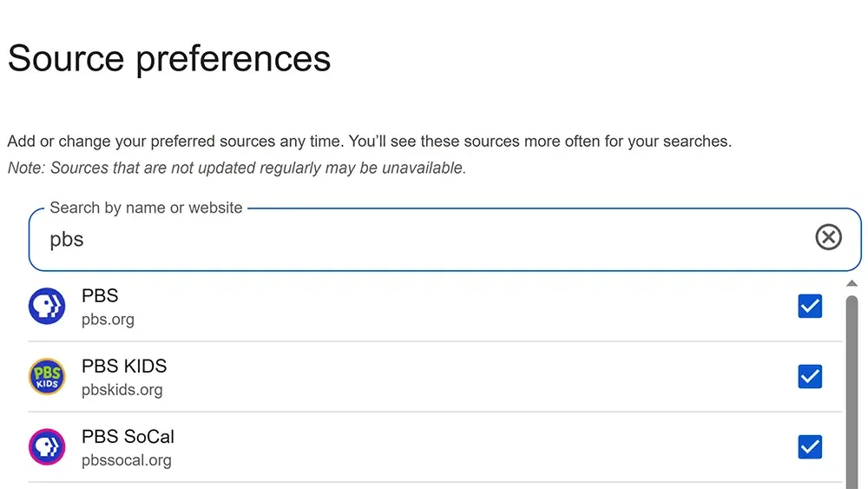
Task: Click the PBS SoCal logo icon
Action: click(x=47, y=447)
